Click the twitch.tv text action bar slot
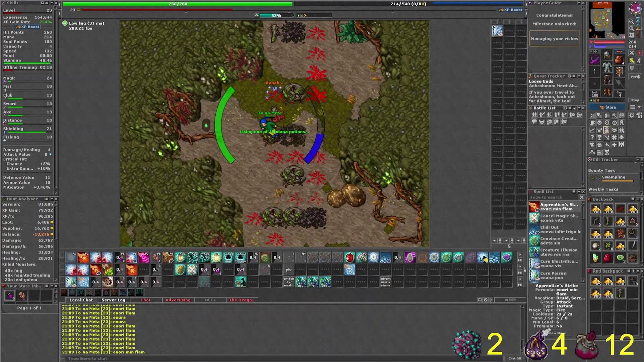 [x=289, y=282]
